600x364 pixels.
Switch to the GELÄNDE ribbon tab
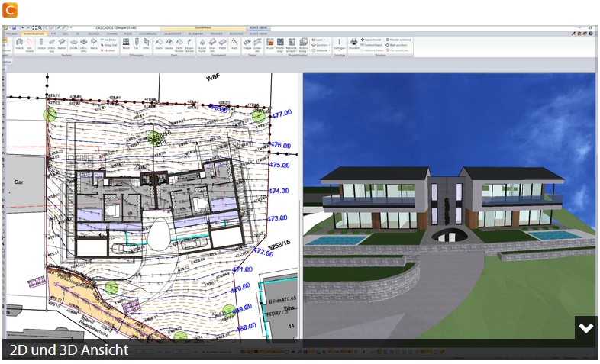point(93,34)
